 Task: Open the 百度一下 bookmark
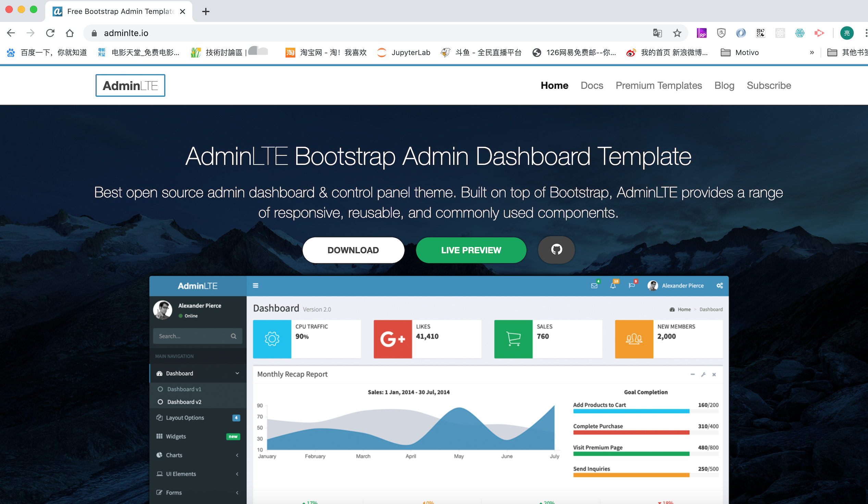tap(47, 52)
